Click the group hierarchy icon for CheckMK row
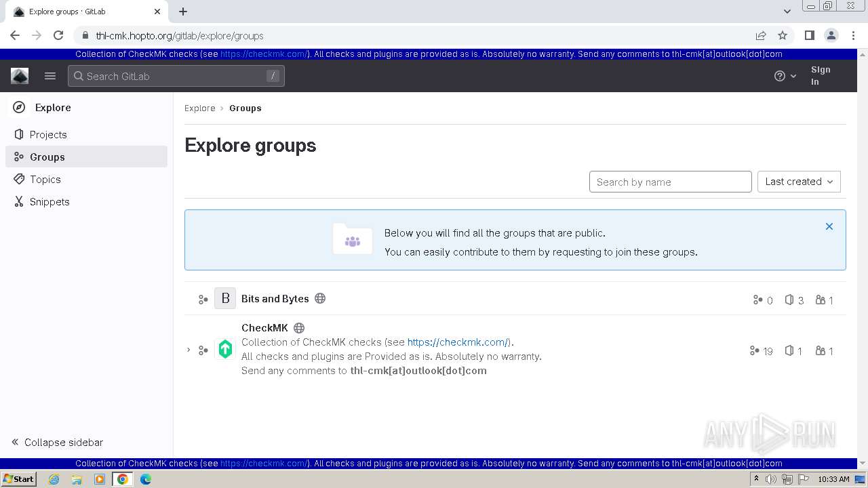The image size is (868, 488). click(203, 350)
